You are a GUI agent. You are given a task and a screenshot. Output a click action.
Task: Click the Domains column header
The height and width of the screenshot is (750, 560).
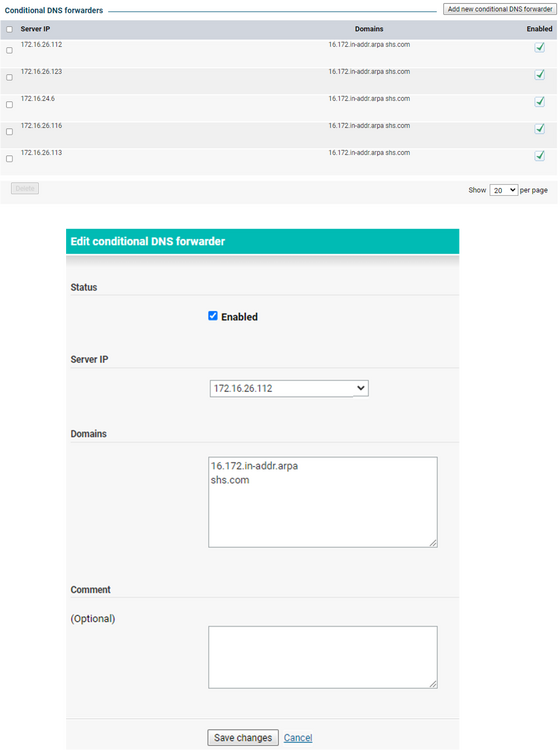369,29
